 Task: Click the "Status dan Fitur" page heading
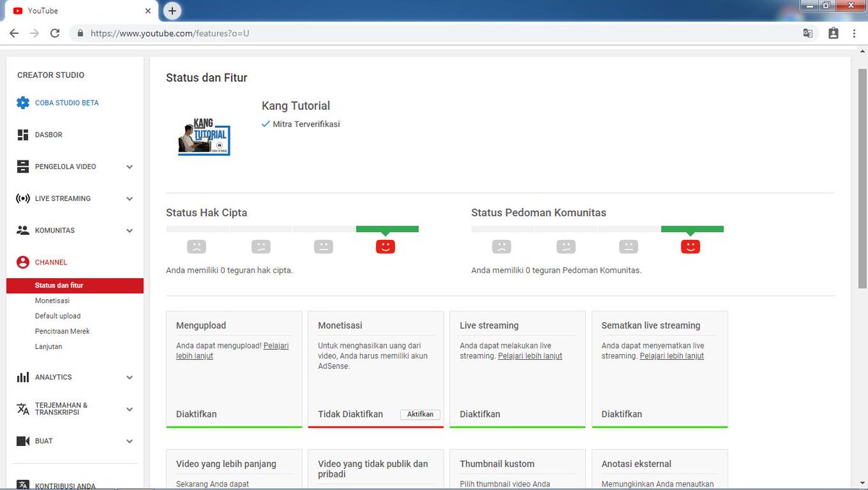click(x=207, y=78)
